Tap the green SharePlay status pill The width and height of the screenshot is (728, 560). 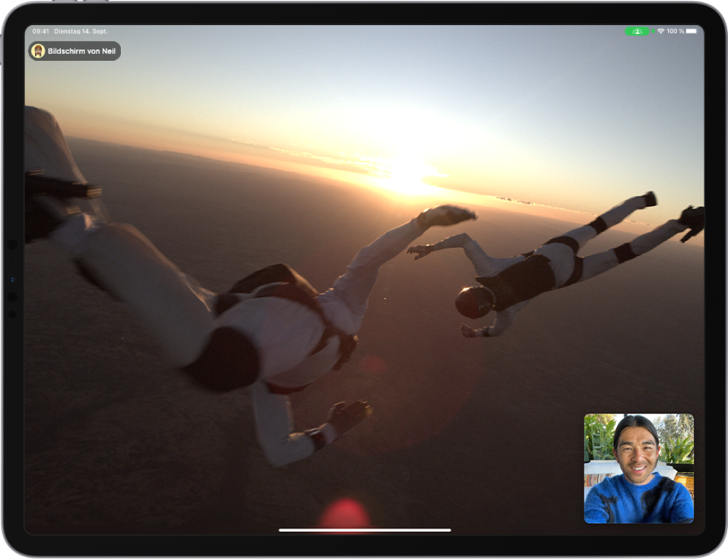coord(637,31)
